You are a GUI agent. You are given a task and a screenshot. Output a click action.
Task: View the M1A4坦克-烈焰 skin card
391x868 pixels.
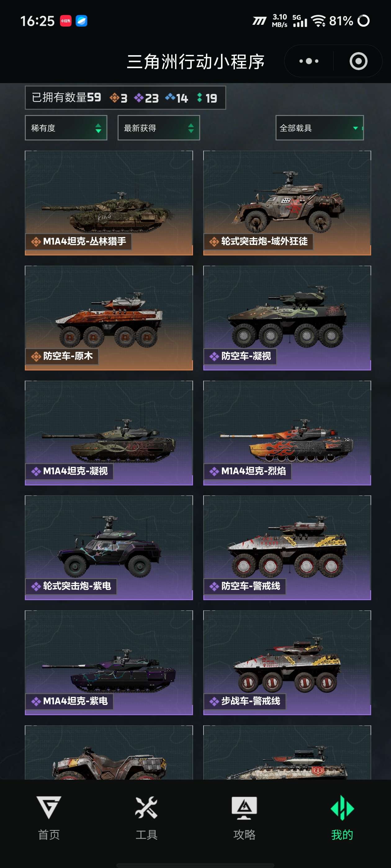pyautogui.click(x=287, y=433)
